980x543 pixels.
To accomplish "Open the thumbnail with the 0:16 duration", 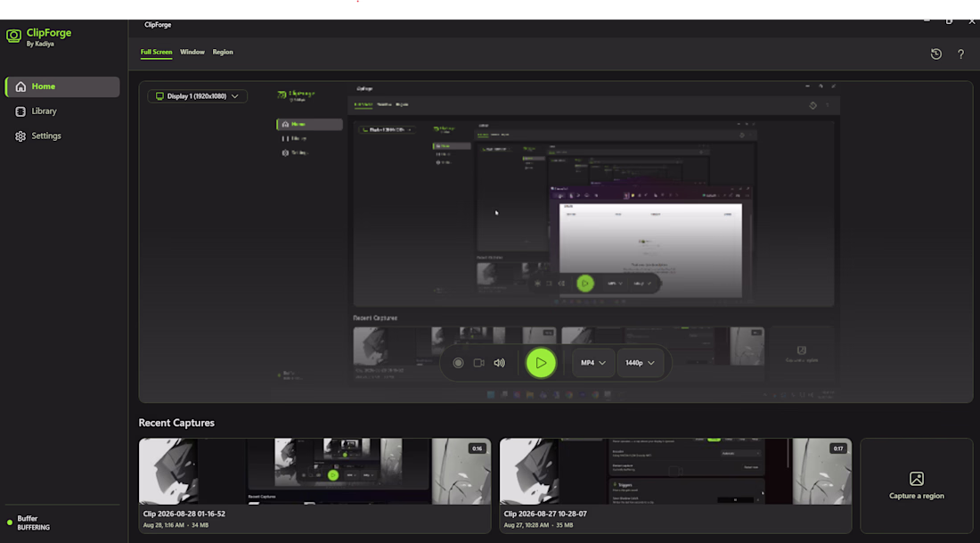I will coord(315,471).
